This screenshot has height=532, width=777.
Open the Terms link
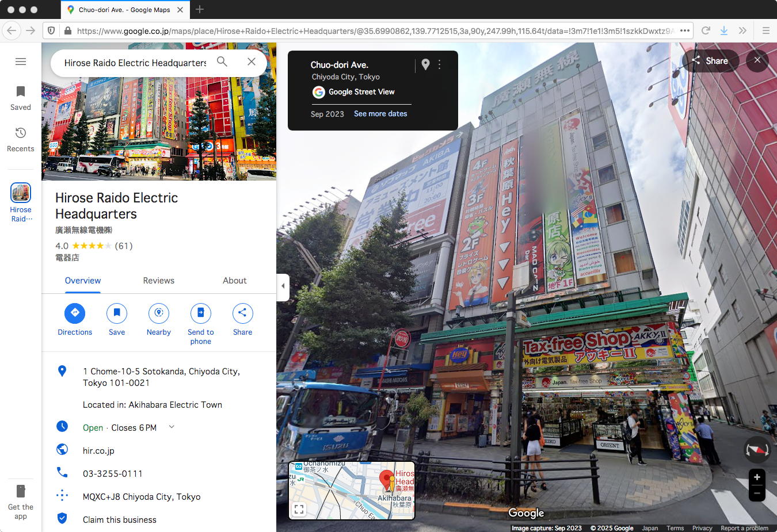[675, 528]
